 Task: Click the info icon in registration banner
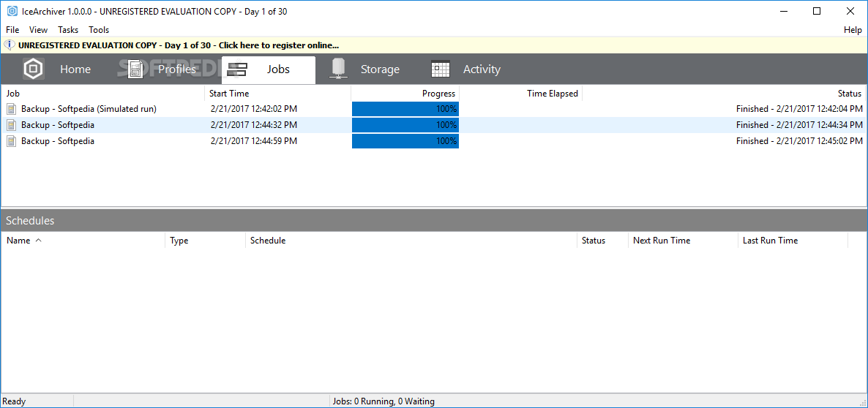[10, 45]
